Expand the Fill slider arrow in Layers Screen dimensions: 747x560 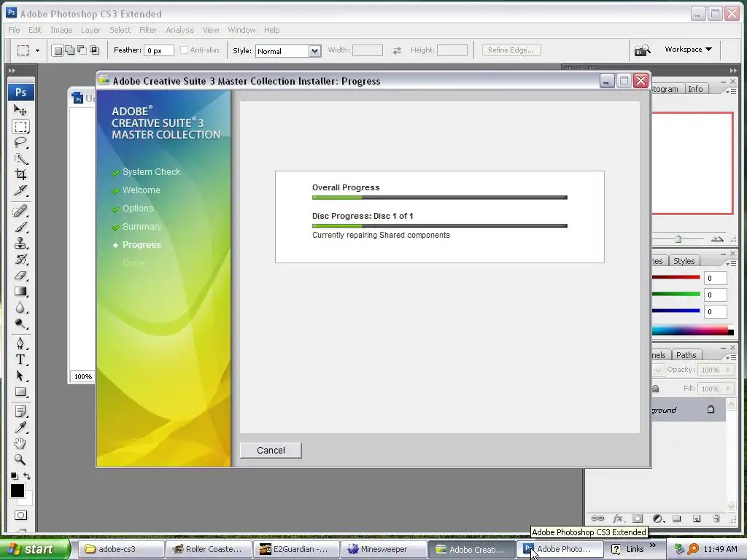pos(728,389)
